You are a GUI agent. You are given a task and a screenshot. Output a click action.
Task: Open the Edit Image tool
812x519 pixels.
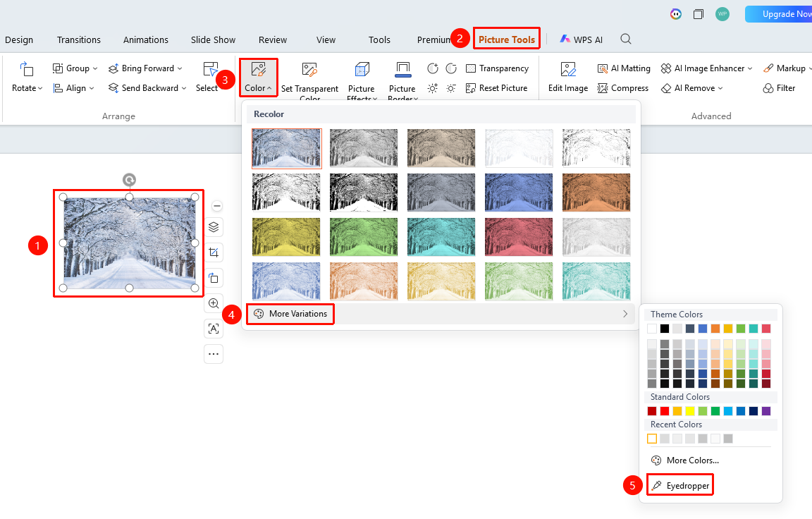(x=568, y=78)
